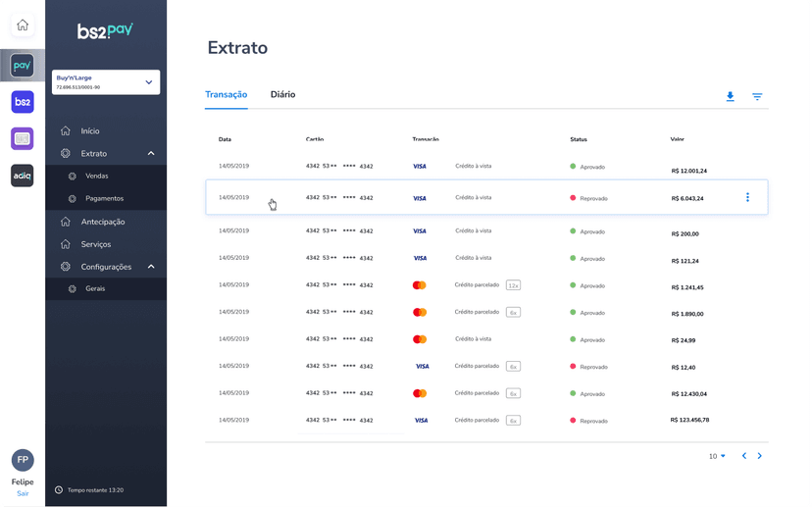Go to Vendas in the sidebar
The width and height of the screenshot is (812, 507).
(x=97, y=177)
